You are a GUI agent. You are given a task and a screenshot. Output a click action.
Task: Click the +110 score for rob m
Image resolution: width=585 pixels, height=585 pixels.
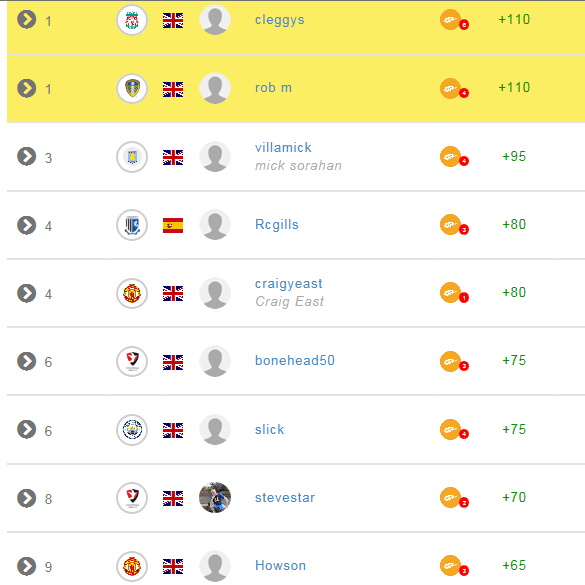point(514,87)
